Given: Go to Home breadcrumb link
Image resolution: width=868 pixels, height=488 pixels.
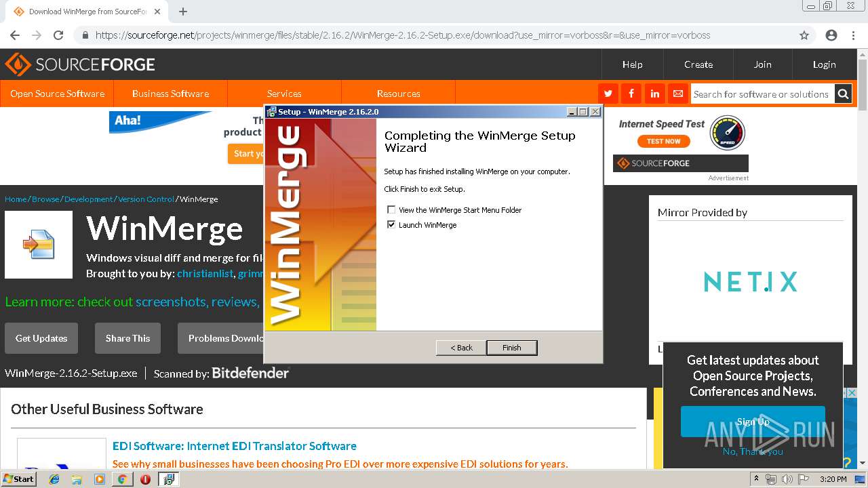Looking at the screenshot, I should (16, 199).
